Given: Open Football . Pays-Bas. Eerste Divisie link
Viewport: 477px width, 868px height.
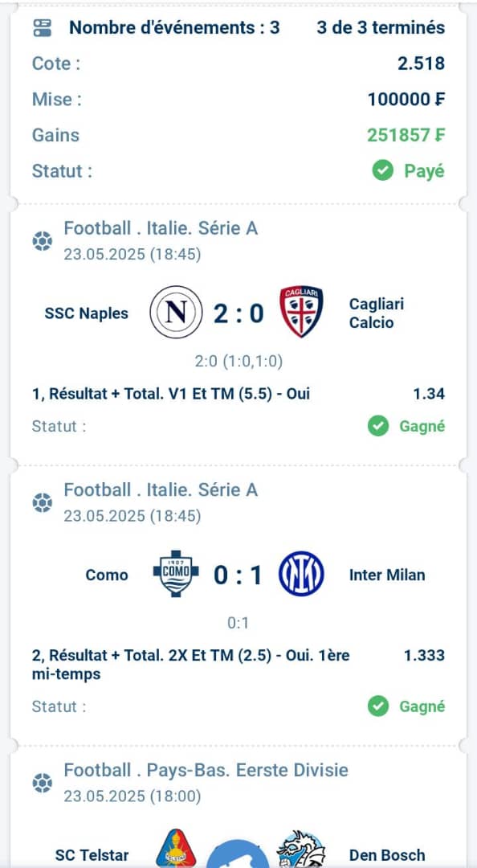Looking at the screenshot, I should tap(206, 770).
